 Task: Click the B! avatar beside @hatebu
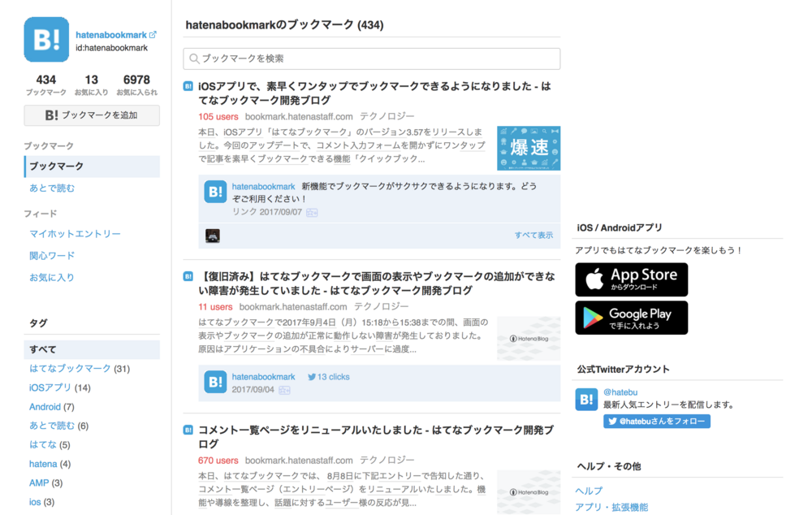pos(587,400)
